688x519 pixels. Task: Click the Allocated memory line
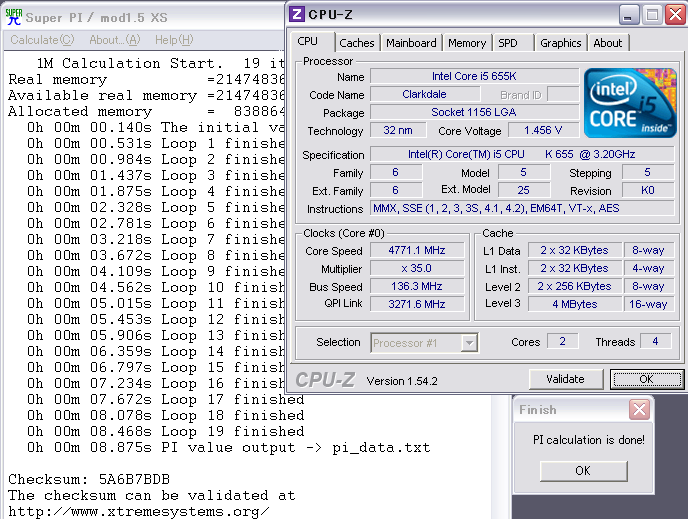147,111
